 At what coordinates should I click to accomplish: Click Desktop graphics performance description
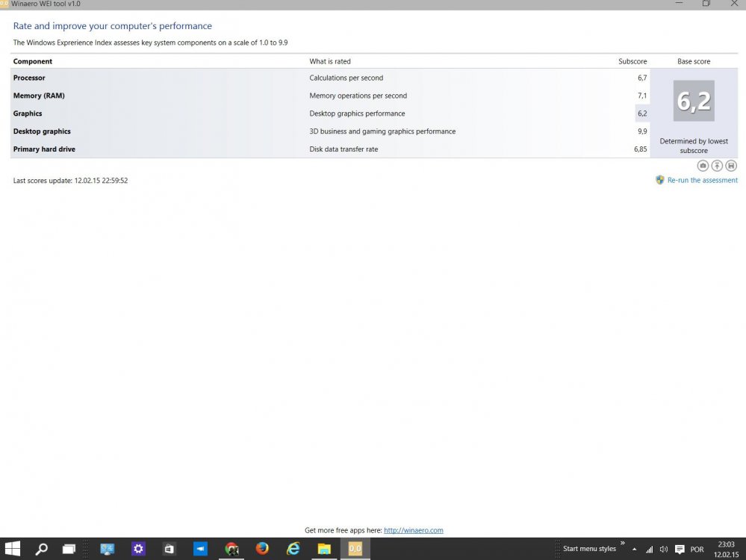click(x=357, y=113)
